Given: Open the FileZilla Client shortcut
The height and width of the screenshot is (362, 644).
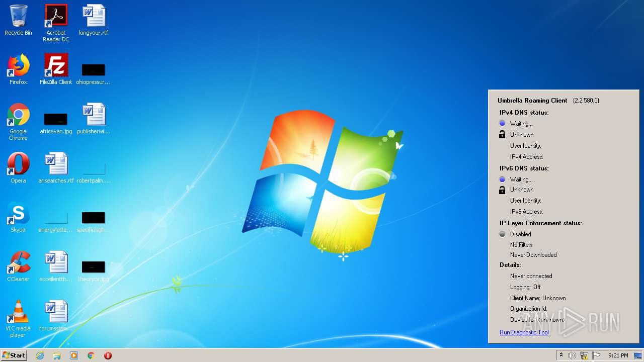Looking at the screenshot, I should [x=56, y=69].
